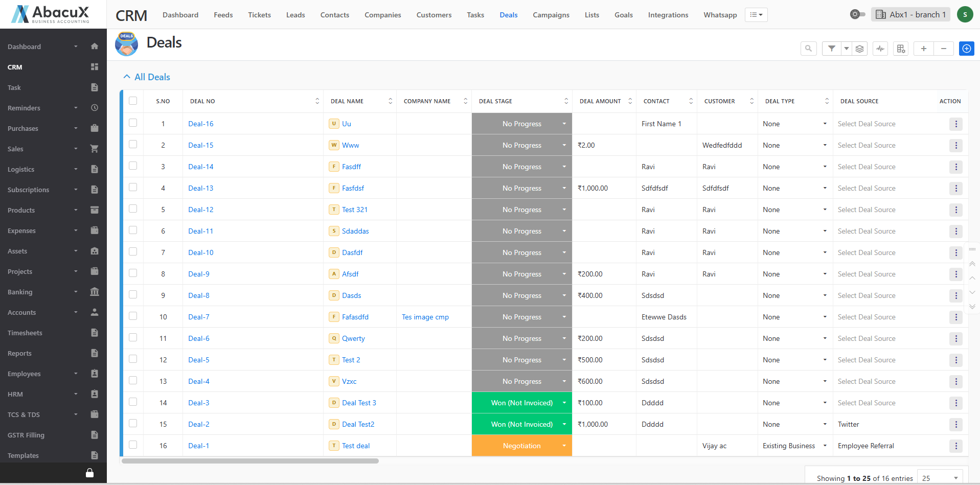Click the lock icon in sidebar
Viewport: 980px width, 485px height.
click(89, 473)
